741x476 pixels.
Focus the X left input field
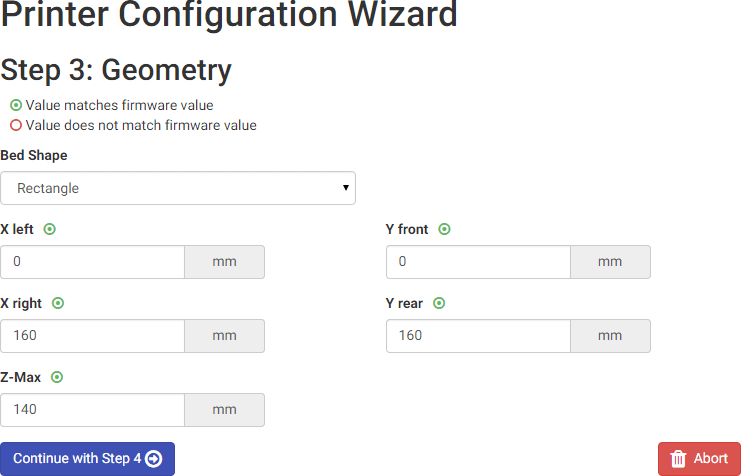tap(93, 262)
